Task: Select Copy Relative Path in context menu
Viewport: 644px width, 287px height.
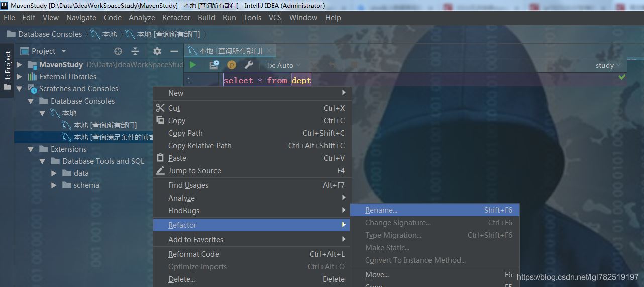Action: pos(251,146)
